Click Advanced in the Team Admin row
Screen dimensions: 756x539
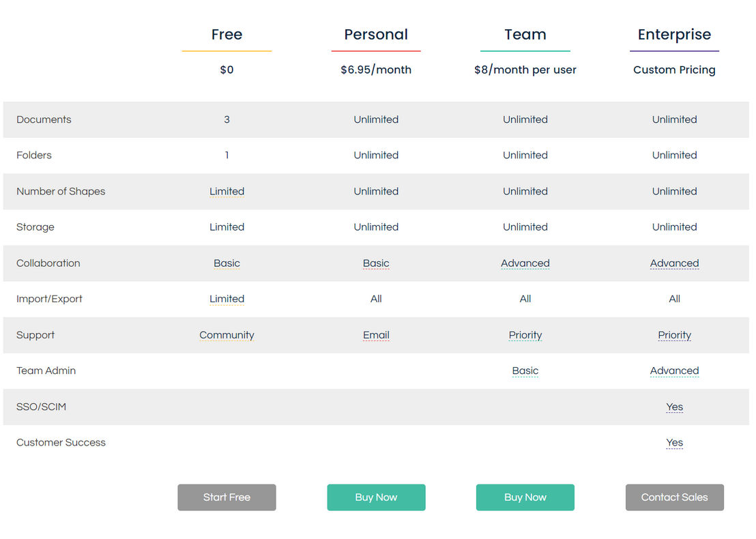(675, 370)
